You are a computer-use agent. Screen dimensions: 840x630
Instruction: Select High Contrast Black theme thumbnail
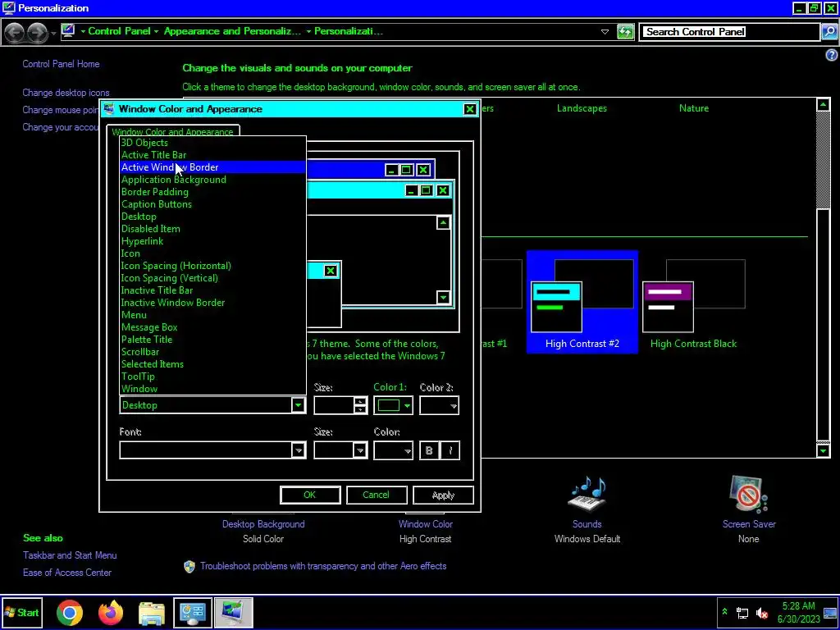point(694,302)
